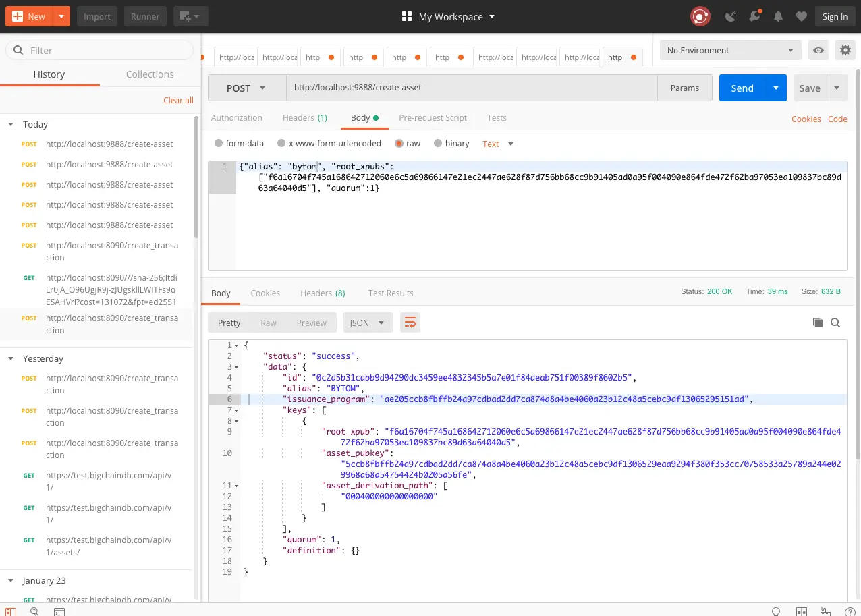Viewport: 861px width, 616px height.
Task: Click the red sync status orbit icon
Action: [x=700, y=16]
